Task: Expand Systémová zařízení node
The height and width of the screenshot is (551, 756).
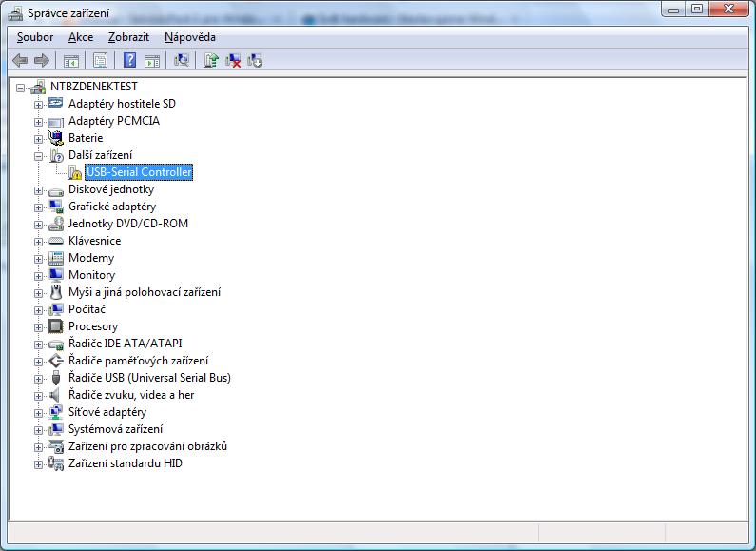Action: [38, 430]
